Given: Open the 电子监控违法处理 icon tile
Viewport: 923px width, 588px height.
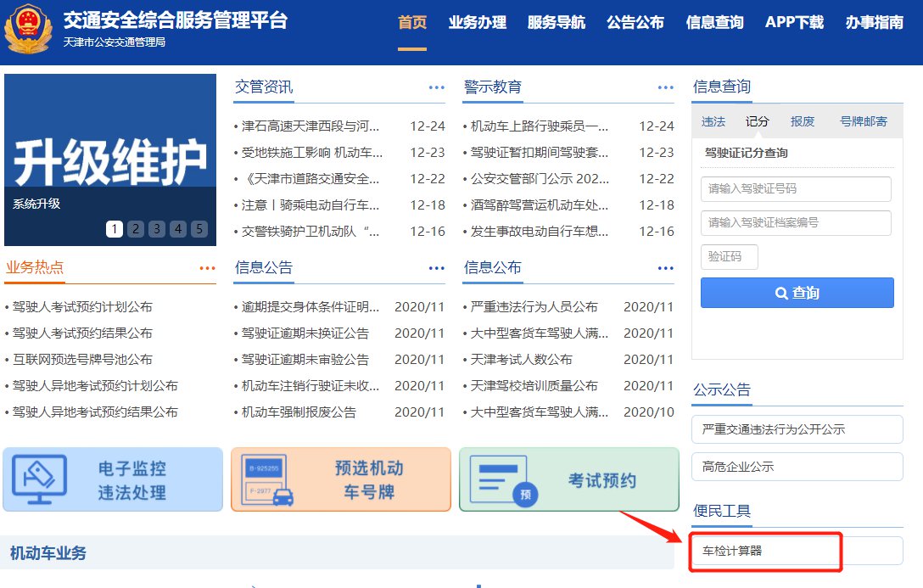Looking at the screenshot, I should point(113,480).
